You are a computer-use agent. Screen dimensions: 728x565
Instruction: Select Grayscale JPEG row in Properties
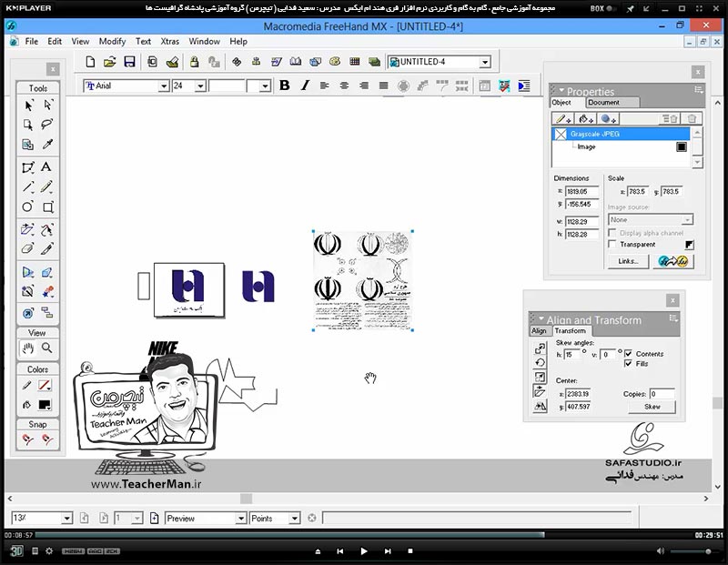621,134
